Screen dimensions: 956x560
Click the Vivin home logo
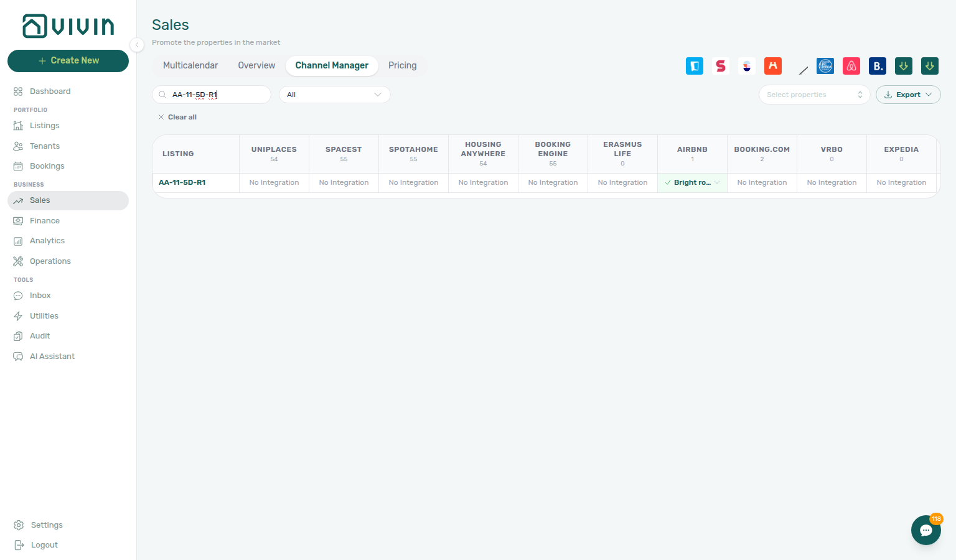(68, 26)
